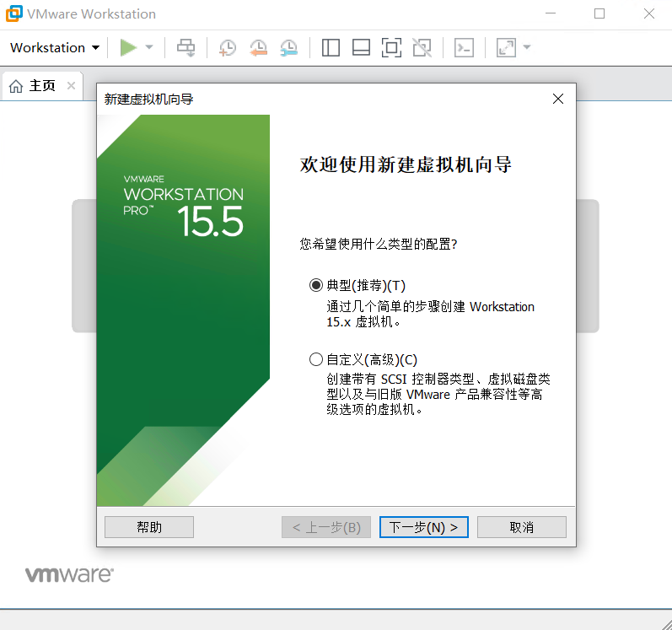Revert to snapshot using the clock-arrow icon

[x=258, y=47]
